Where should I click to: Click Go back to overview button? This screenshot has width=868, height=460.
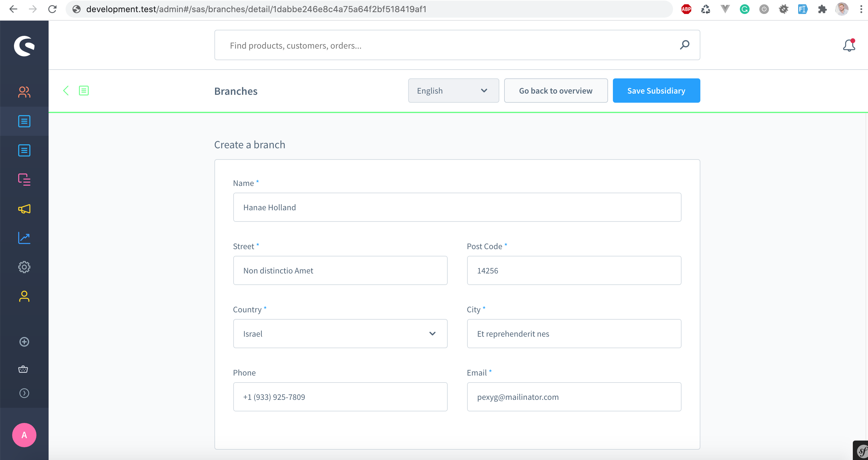(x=556, y=91)
